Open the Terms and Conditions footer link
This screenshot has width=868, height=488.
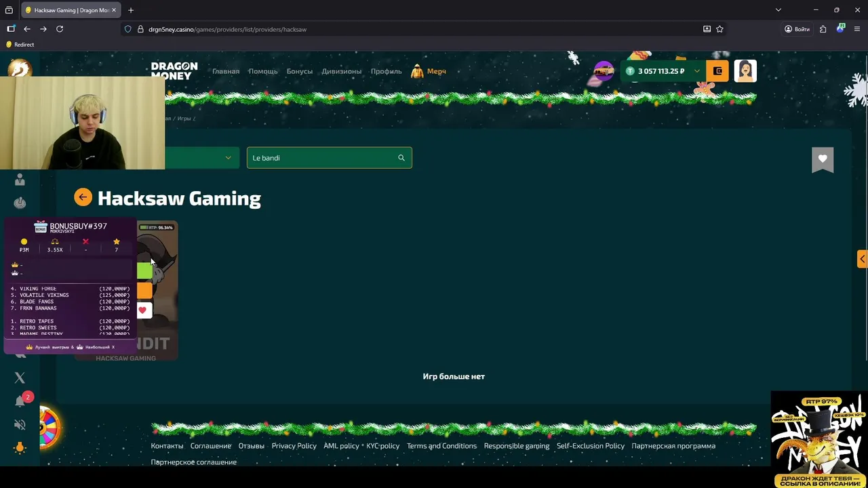[441, 446]
